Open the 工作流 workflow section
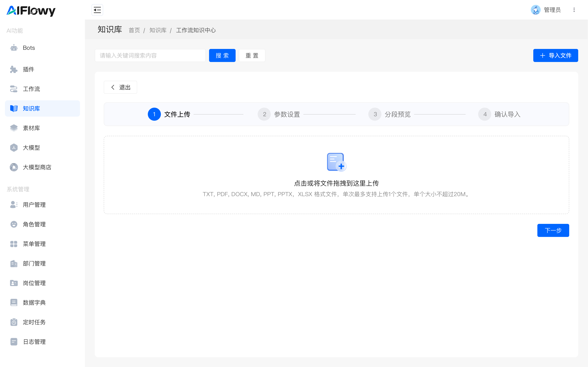The height and width of the screenshot is (367, 588). (x=14, y=89)
